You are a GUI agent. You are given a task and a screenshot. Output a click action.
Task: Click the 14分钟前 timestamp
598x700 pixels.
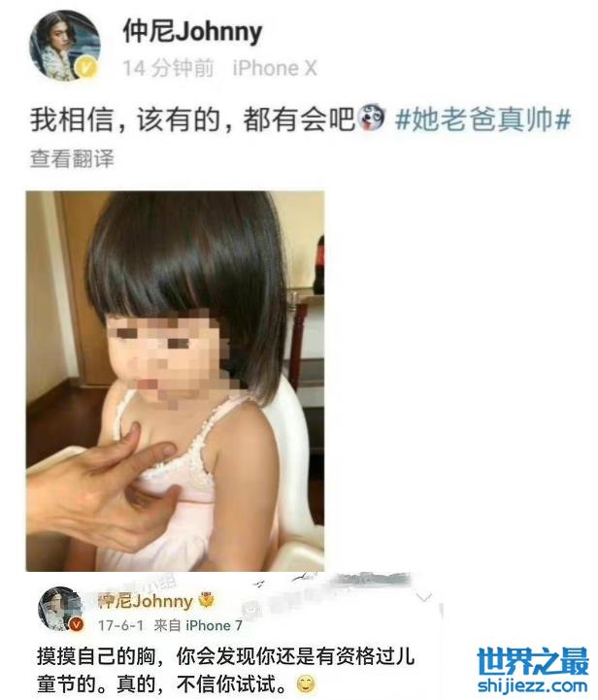pyautogui.click(x=168, y=69)
